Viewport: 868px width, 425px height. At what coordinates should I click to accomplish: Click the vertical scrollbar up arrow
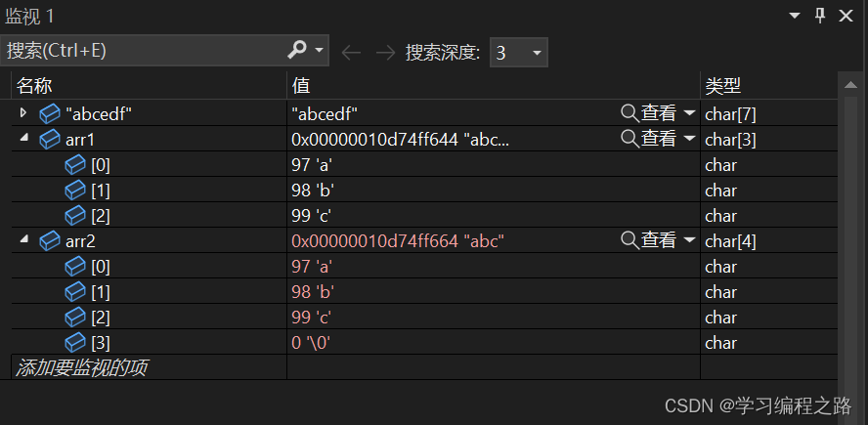[x=849, y=85]
